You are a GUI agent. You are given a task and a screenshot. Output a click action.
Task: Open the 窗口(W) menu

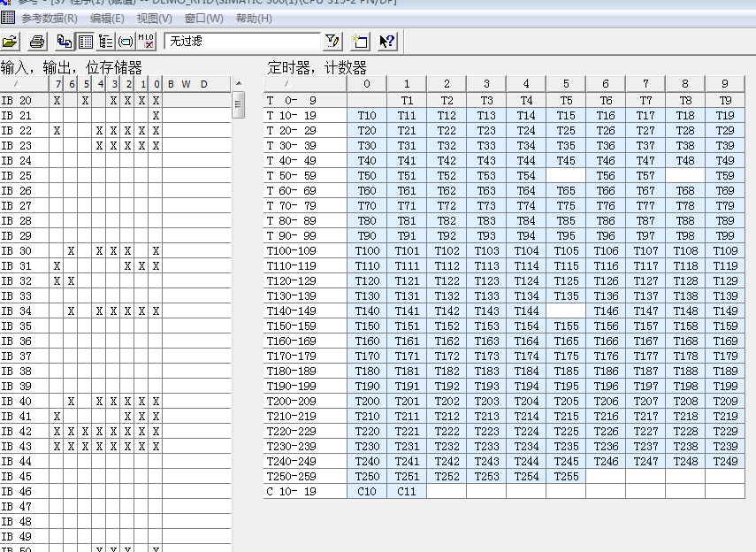tap(204, 19)
